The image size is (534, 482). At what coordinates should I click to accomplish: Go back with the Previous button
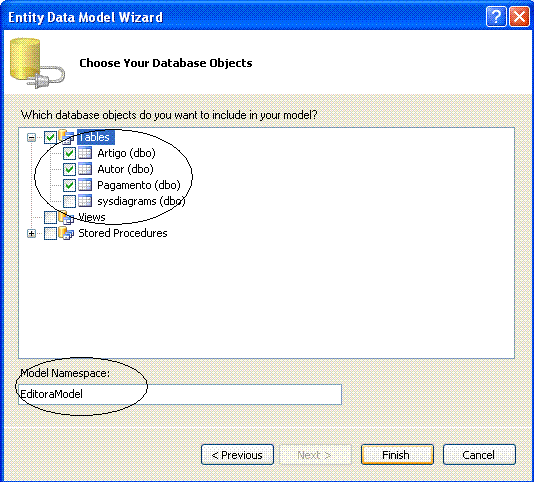[237, 455]
